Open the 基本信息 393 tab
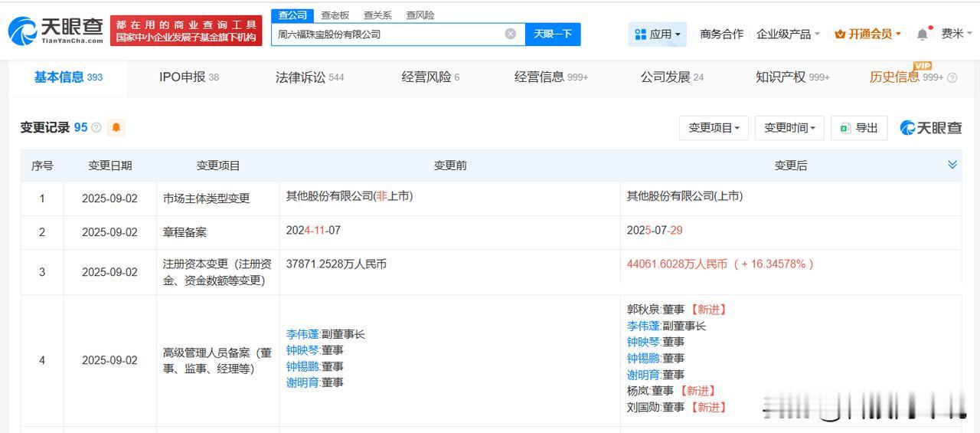Screen dimensions: 980x433 [x=68, y=77]
